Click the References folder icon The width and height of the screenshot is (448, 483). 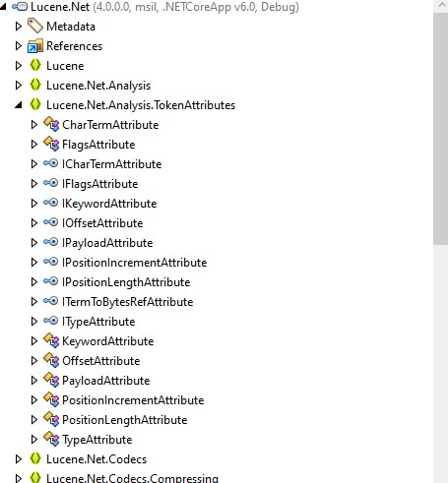(35, 46)
